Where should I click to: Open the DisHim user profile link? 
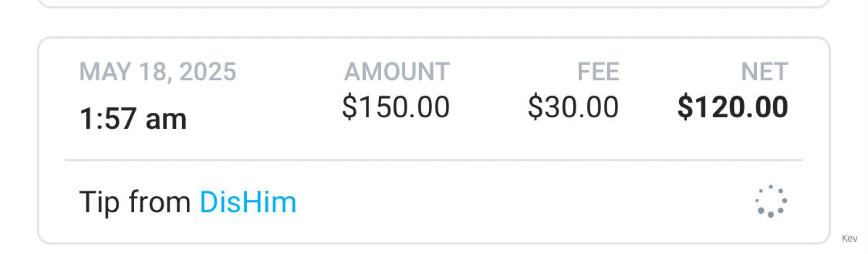point(248,202)
